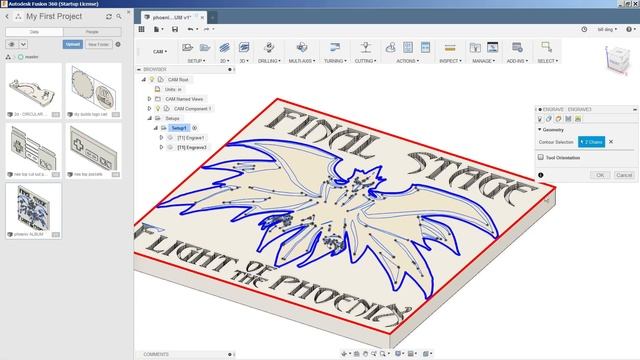Open the File menu dropdown
This screenshot has height=360, width=640.
158,29
